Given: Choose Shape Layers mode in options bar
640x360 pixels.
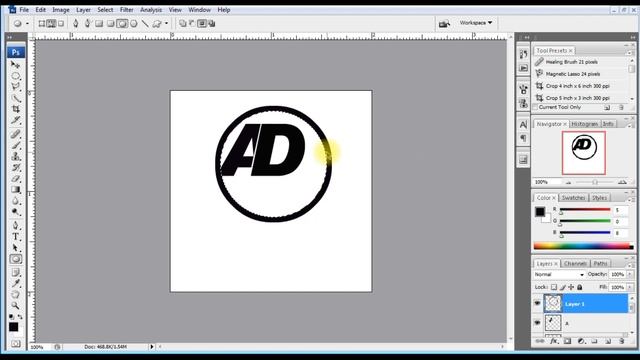Looking at the screenshot, I should (42, 24).
